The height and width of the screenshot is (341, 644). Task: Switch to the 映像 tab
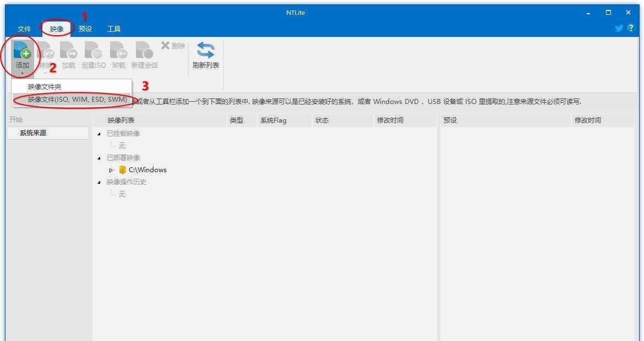[x=57, y=29]
